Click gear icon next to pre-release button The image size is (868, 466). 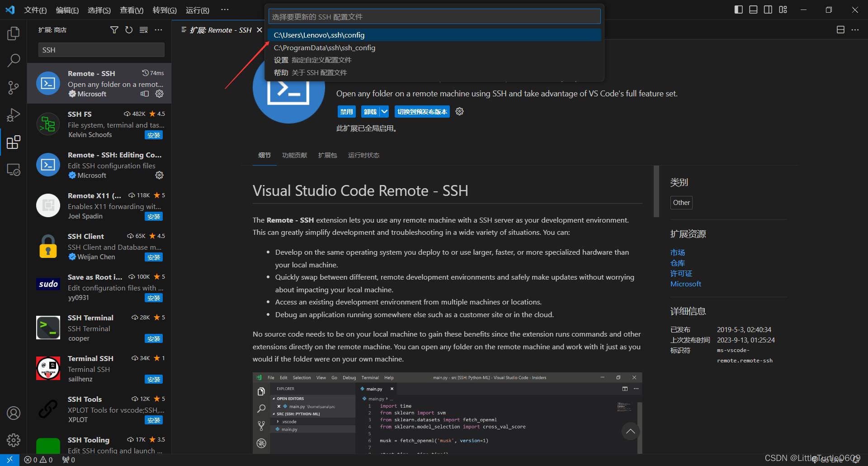(460, 111)
